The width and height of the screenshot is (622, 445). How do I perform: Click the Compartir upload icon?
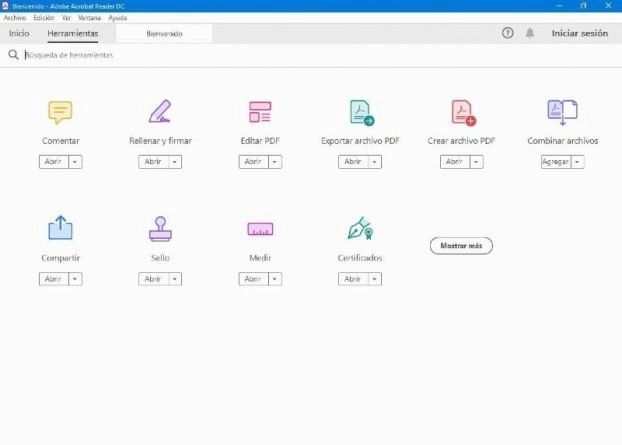point(60,228)
